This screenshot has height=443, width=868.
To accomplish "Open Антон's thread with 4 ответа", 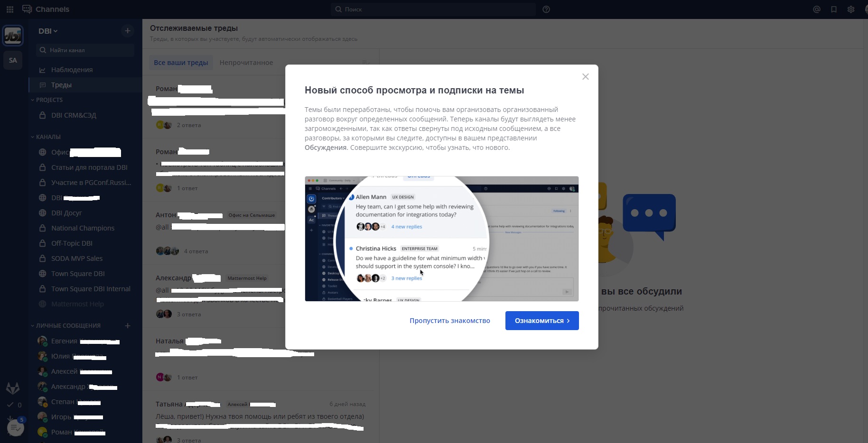I will coord(214,233).
